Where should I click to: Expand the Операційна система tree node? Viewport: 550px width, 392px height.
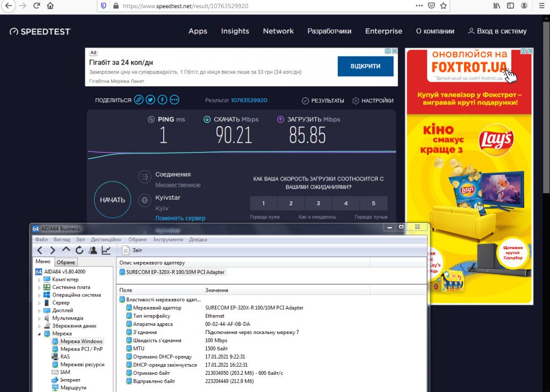[x=39, y=295]
